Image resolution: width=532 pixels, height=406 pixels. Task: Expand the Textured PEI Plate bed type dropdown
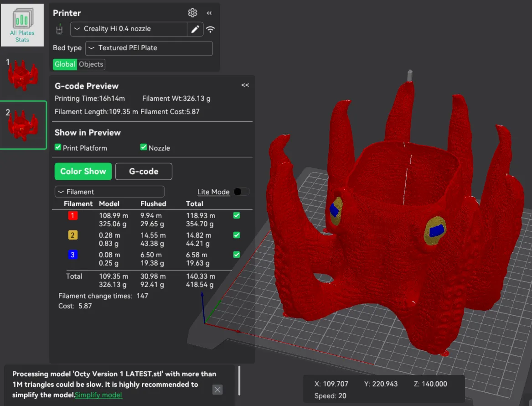point(149,48)
